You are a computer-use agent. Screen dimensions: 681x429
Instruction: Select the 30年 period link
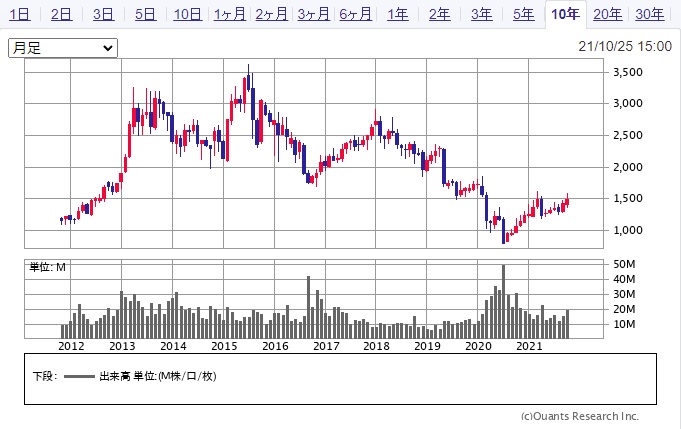649,14
